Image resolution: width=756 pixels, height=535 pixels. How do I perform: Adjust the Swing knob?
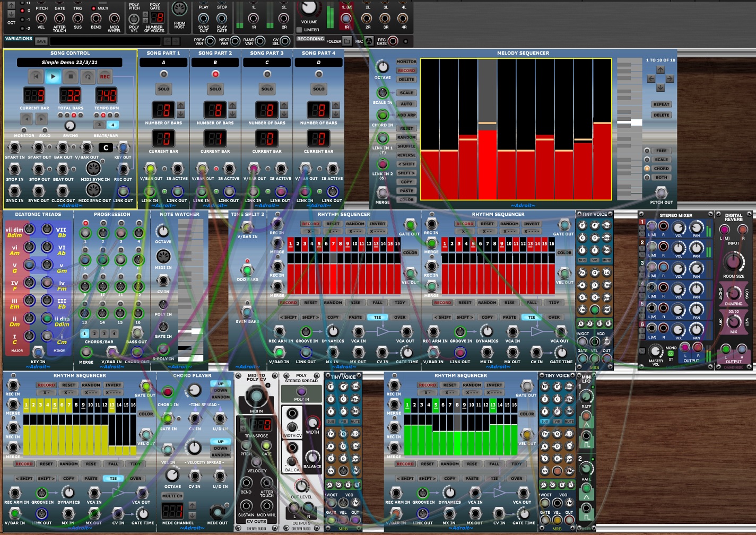70,126
